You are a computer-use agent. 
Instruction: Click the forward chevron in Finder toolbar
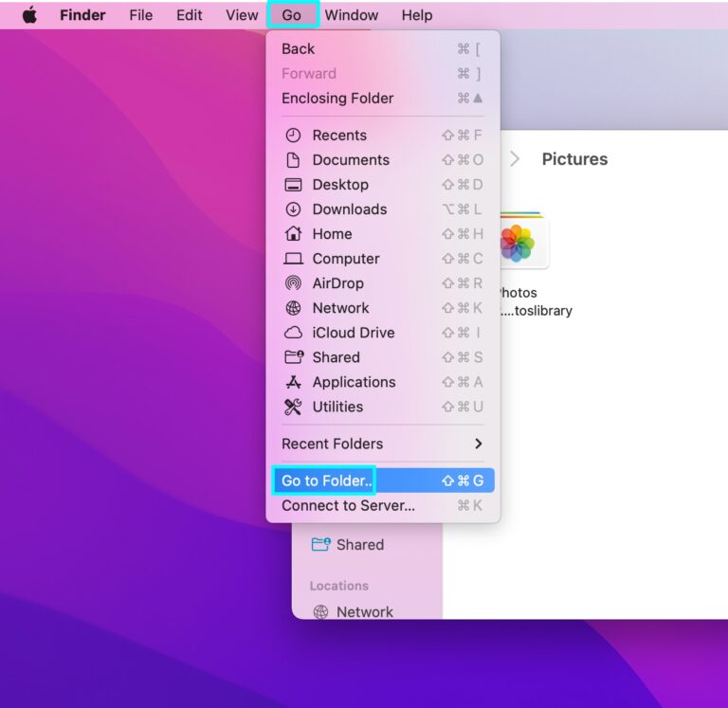point(515,159)
